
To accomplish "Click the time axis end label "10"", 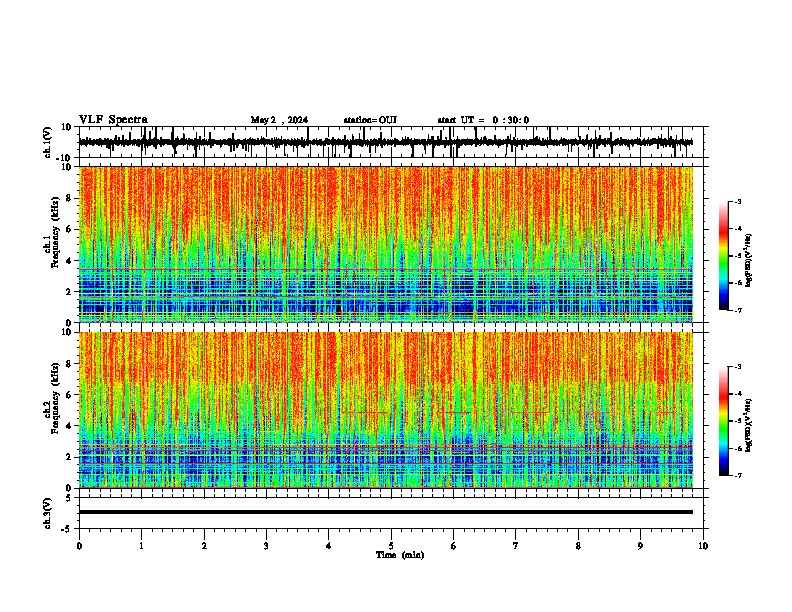I will tap(703, 546).
